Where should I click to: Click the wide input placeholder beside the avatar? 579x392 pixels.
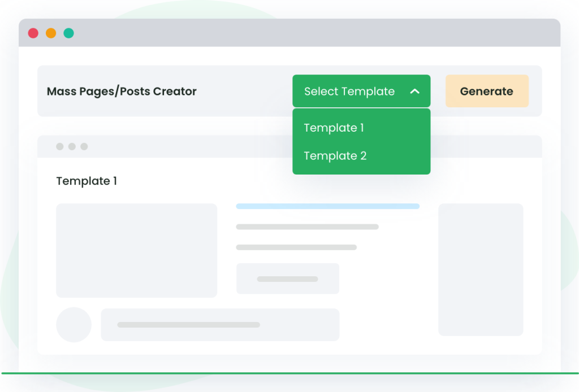coord(220,325)
